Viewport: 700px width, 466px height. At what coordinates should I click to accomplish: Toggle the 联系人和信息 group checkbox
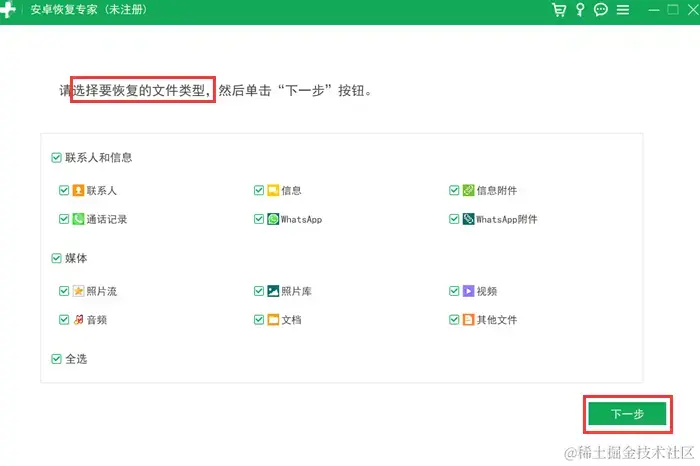[56, 158]
